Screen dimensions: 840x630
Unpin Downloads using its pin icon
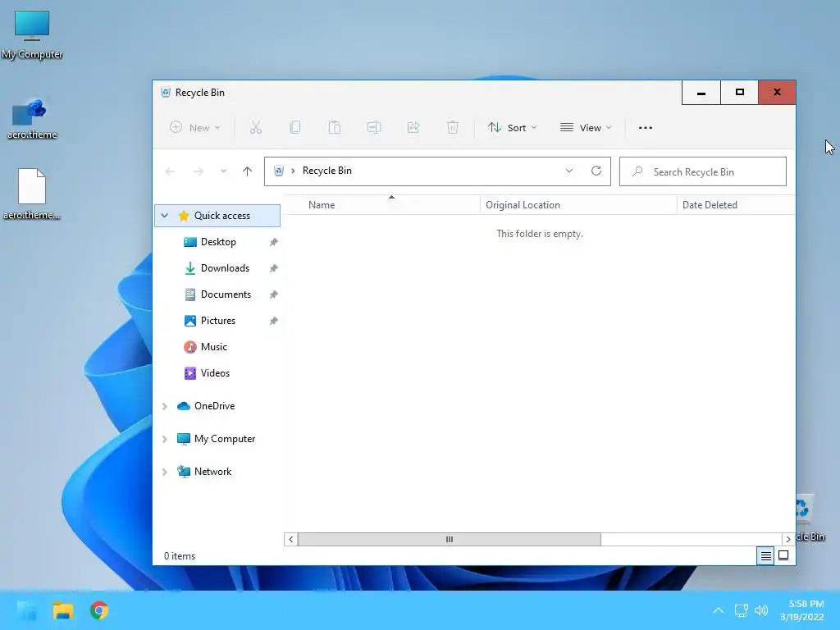click(x=274, y=268)
